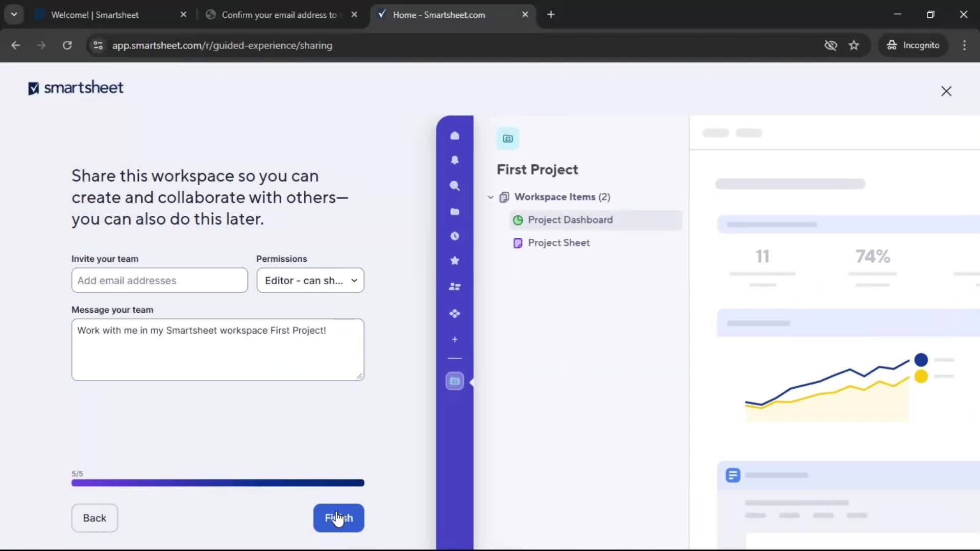
Task: Click the Finish button
Action: 338,518
